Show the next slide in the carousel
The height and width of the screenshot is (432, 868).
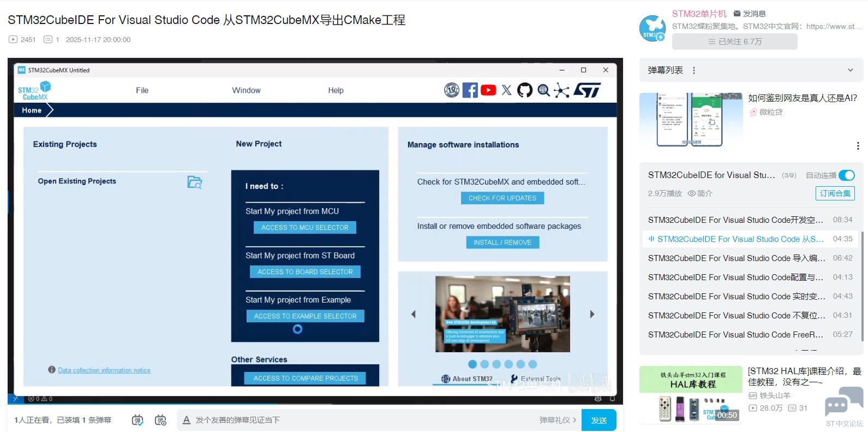[592, 314]
